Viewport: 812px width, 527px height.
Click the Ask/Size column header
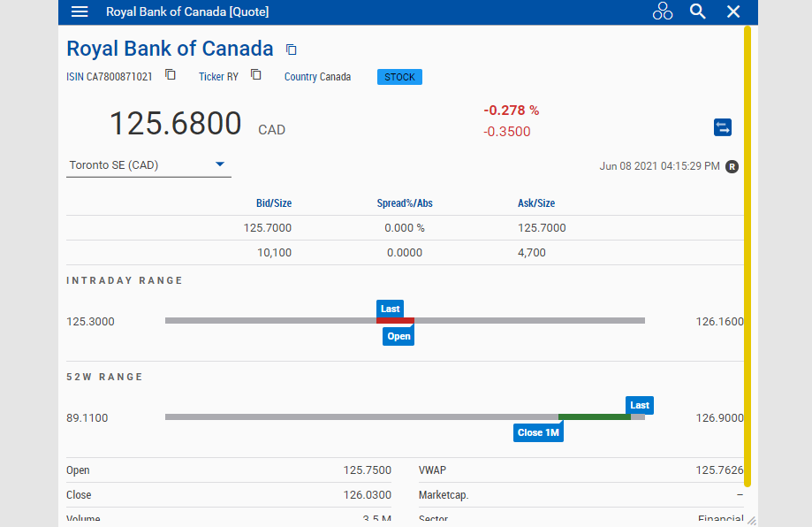point(536,203)
